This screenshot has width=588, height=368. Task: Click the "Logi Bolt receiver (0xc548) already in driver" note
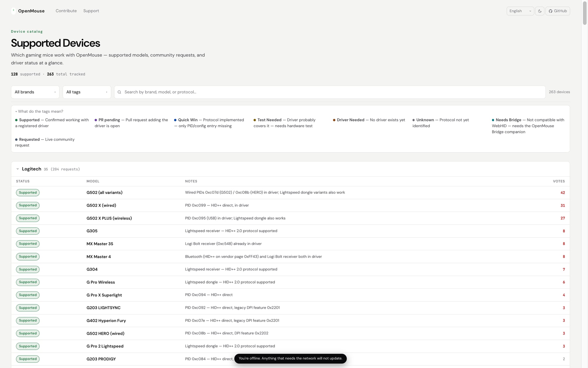coord(223,244)
